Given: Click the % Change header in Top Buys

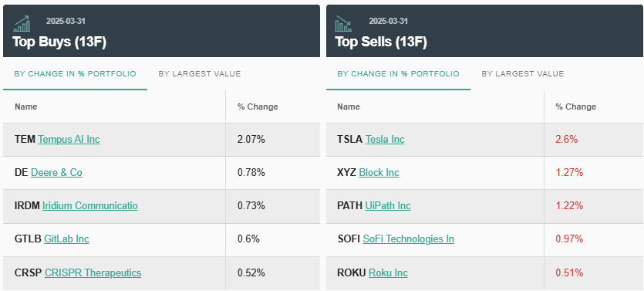Looking at the screenshot, I should (258, 107).
